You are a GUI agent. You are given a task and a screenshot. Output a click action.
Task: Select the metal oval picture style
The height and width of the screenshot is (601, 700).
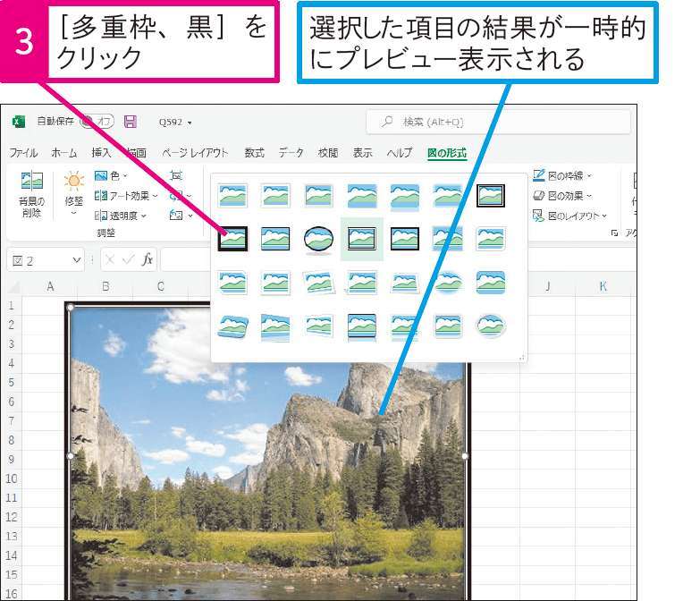(x=490, y=326)
